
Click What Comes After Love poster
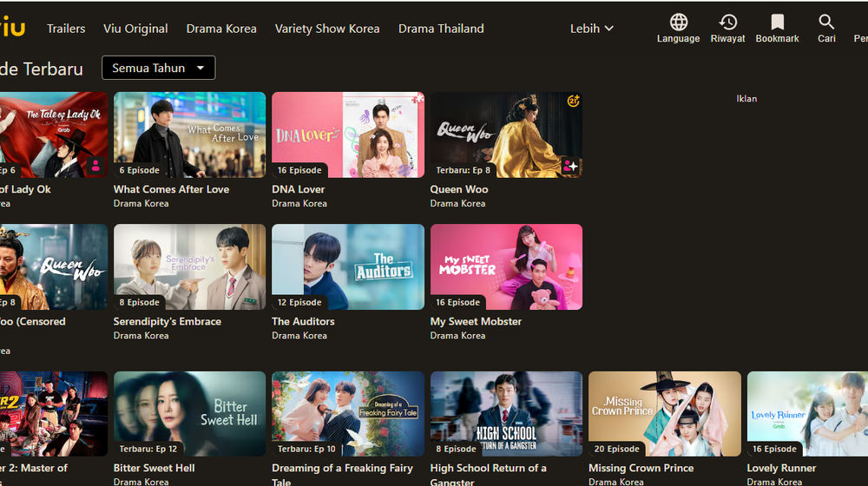[189, 135]
